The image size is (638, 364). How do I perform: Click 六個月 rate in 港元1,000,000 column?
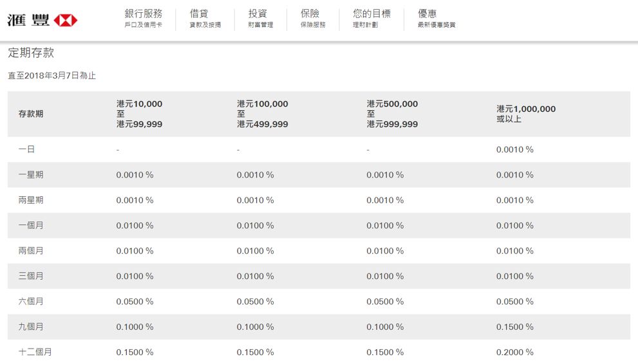click(x=514, y=302)
